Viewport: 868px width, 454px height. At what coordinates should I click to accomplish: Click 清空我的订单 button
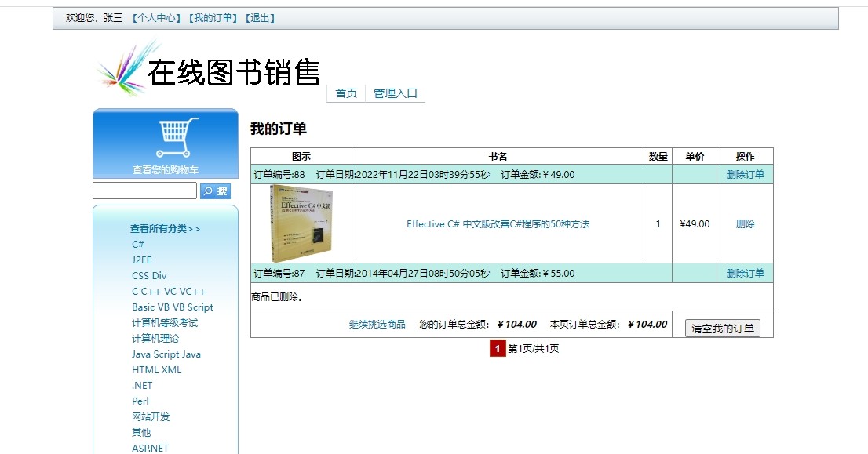click(x=722, y=329)
